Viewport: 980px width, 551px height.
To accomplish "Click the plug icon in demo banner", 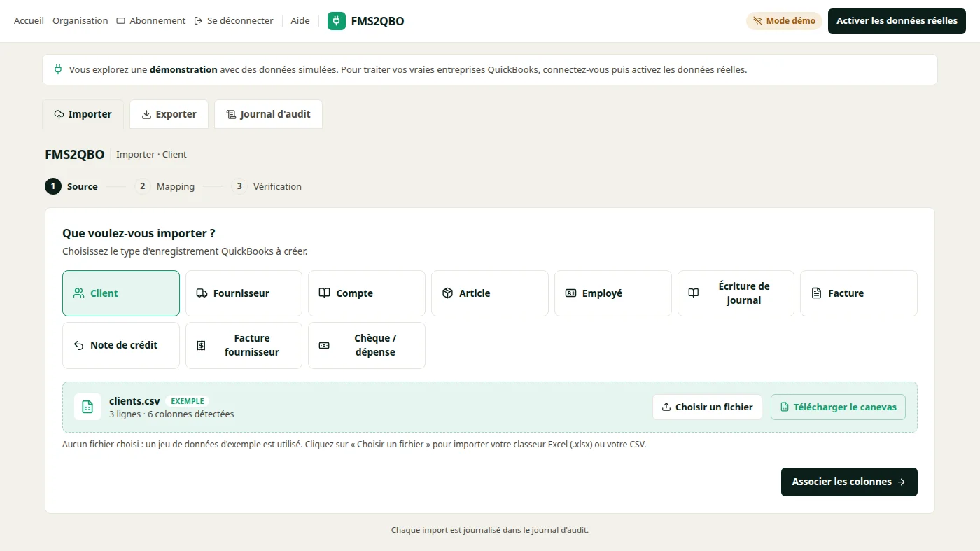I will click(x=58, y=69).
